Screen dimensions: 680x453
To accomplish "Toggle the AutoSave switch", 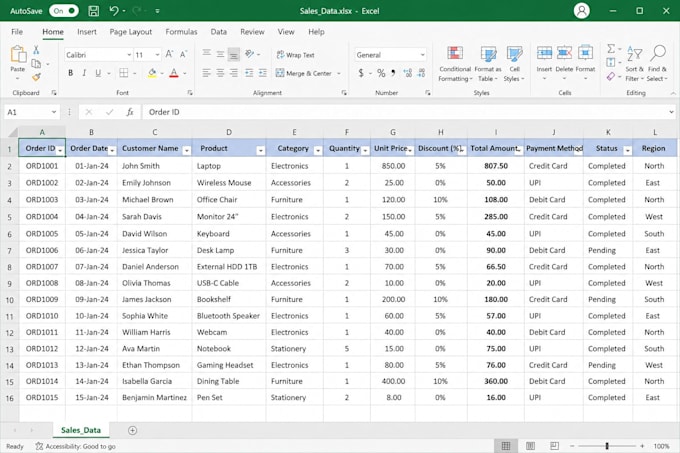I will click(64, 11).
